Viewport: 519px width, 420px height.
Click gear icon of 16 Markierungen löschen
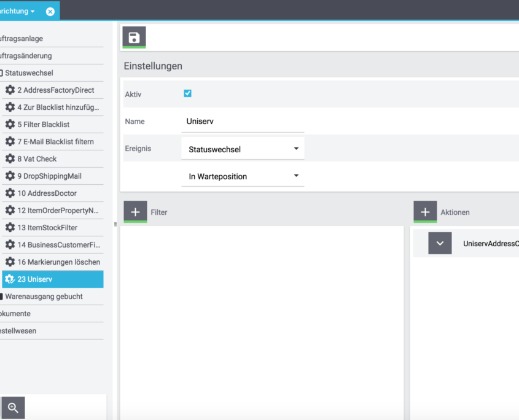point(10,262)
